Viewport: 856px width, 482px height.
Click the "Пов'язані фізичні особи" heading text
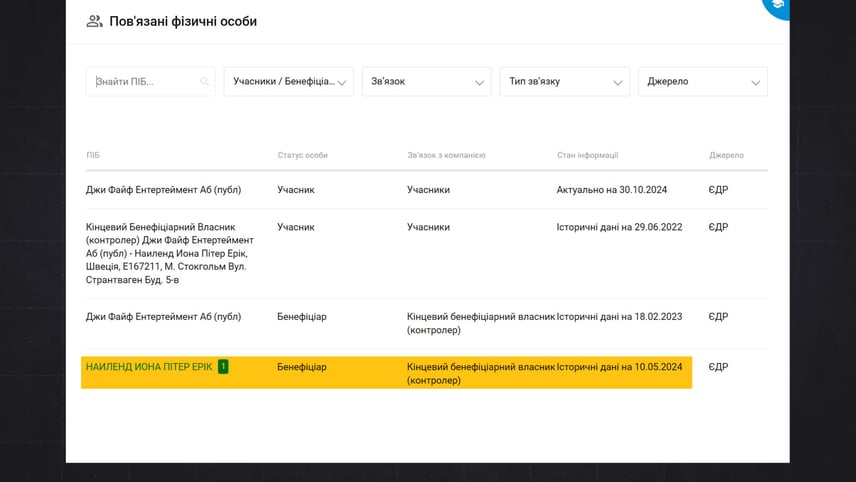(189, 21)
